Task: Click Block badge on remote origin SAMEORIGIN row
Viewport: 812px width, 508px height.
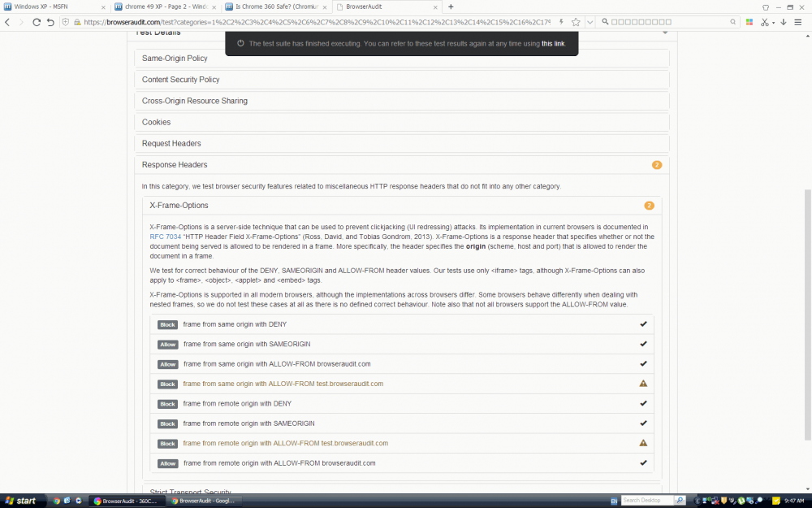Action: pyautogui.click(x=167, y=423)
